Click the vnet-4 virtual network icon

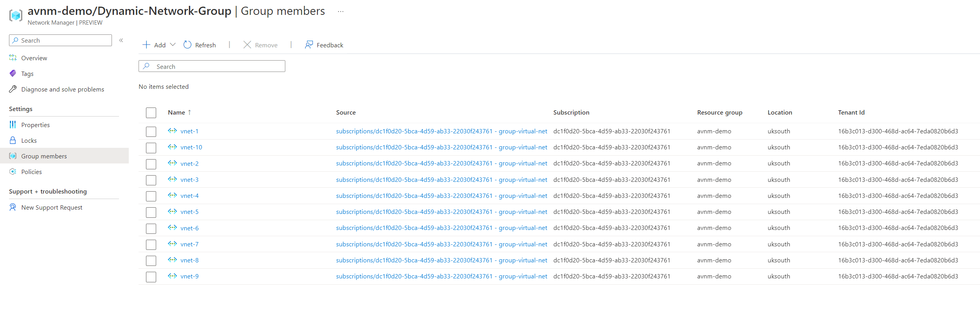click(172, 195)
